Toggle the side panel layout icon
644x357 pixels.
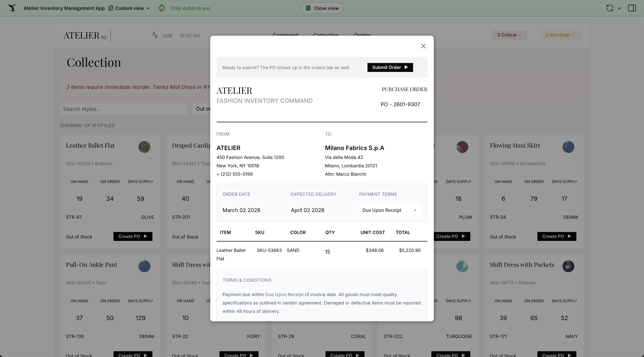(632, 8)
